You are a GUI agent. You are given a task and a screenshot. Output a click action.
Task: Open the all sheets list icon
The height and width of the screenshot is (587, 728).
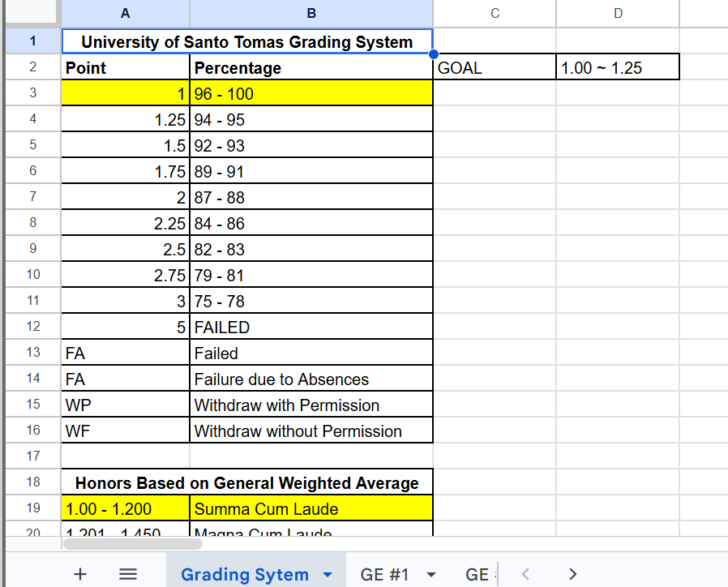point(127,574)
